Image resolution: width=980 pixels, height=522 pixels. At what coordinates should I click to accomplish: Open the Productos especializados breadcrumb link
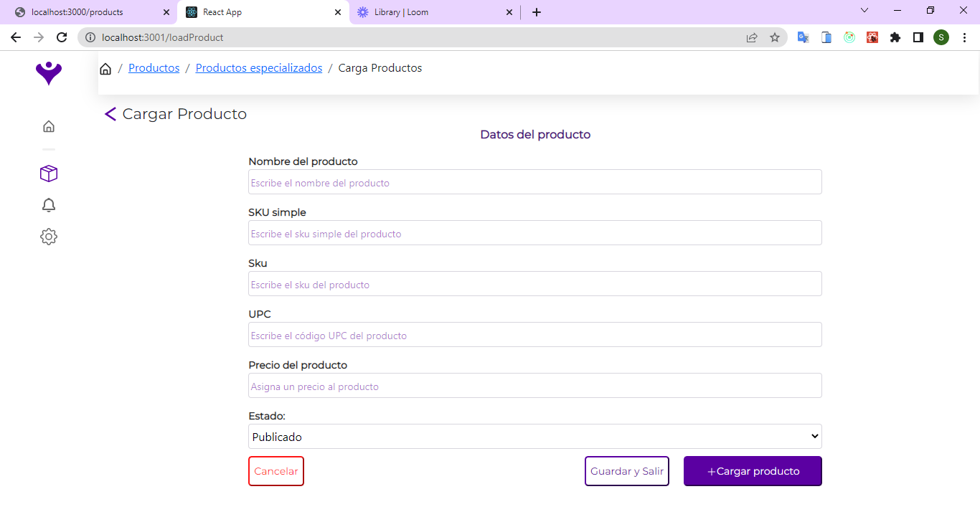[258, 67]
